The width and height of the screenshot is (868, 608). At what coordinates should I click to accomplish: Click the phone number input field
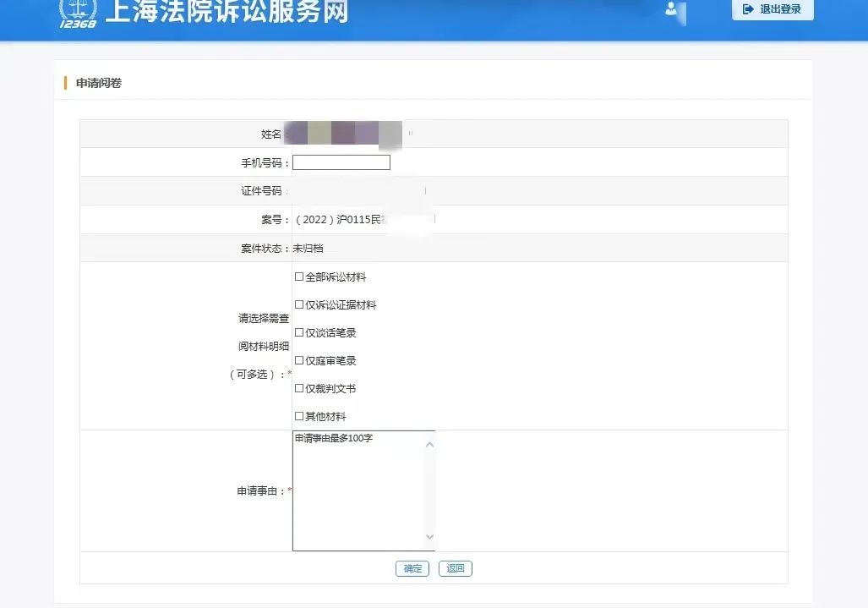click(x=341, y=162)
